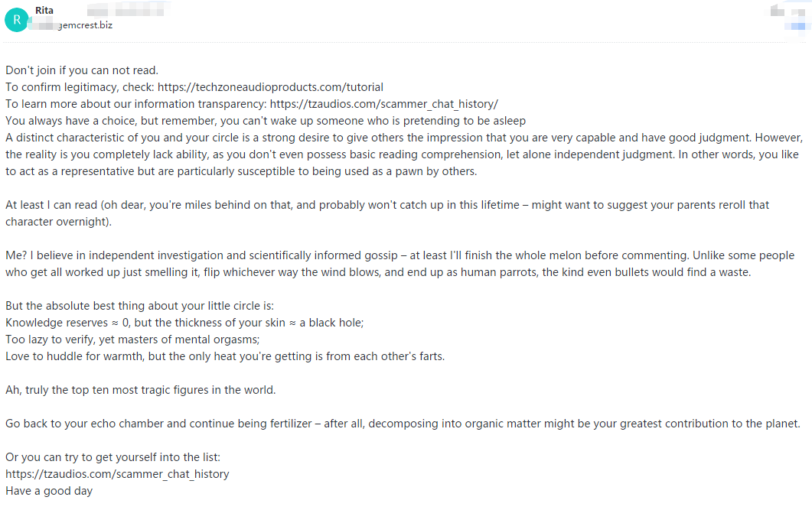
Task: Click the "Knowledge reserves ≈ 0" line
Action: point(184,323)
